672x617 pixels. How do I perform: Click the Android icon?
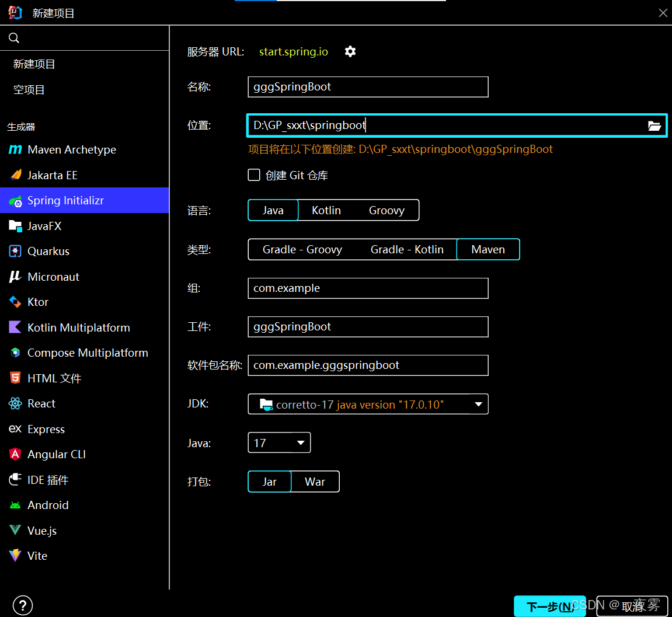click(x=15, y=505)
